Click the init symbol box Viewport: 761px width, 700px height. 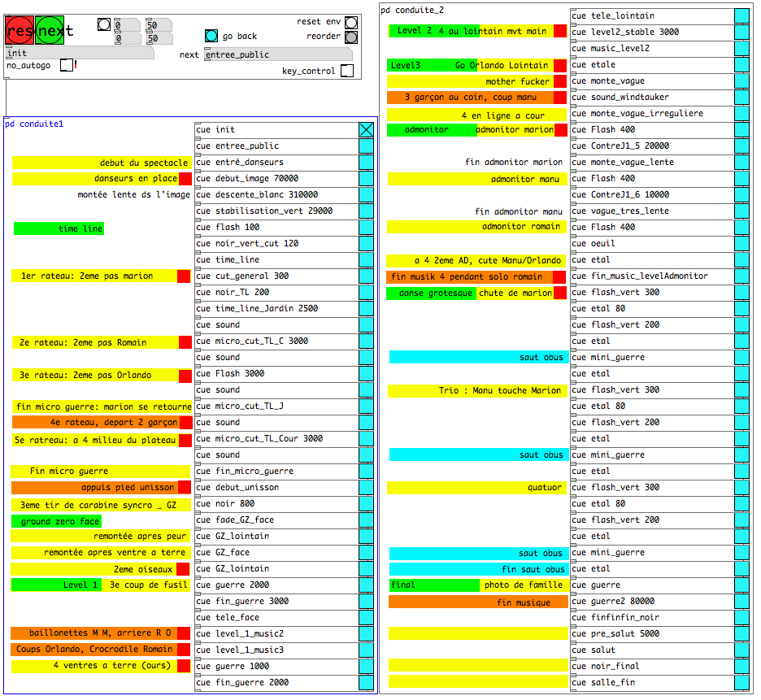pyautogui.click(x=79, y=53)
